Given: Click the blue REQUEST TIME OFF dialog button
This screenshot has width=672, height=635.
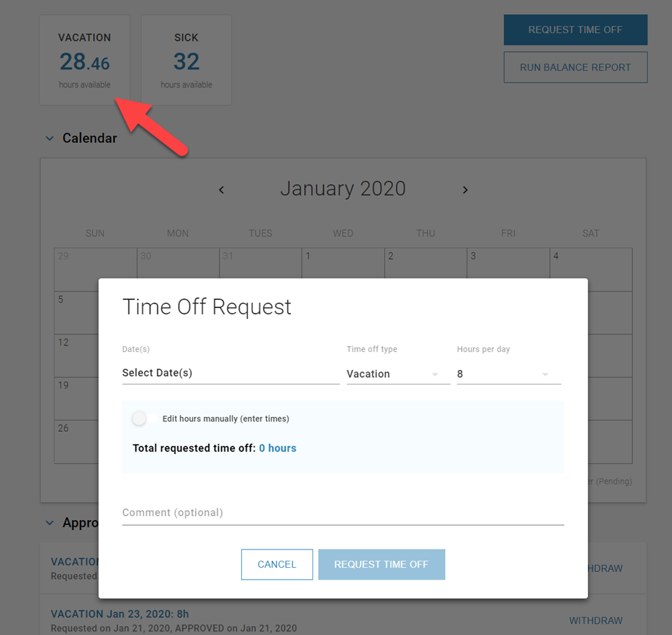Looking at the screenshot, I should pos(381,564).
